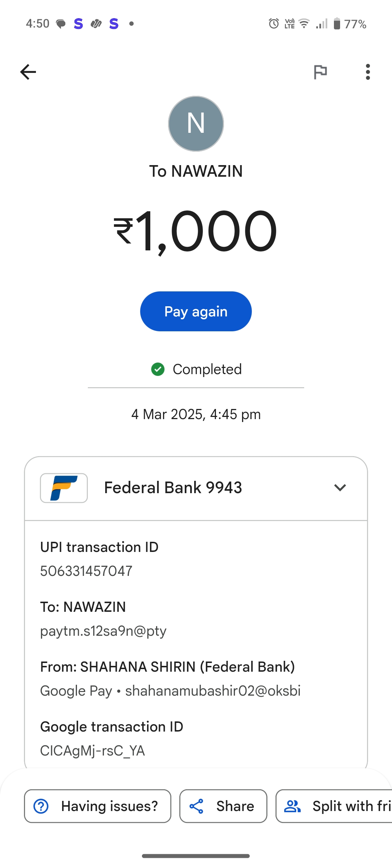Tap the Wi-Fi icon in status bar

(304, 24)
